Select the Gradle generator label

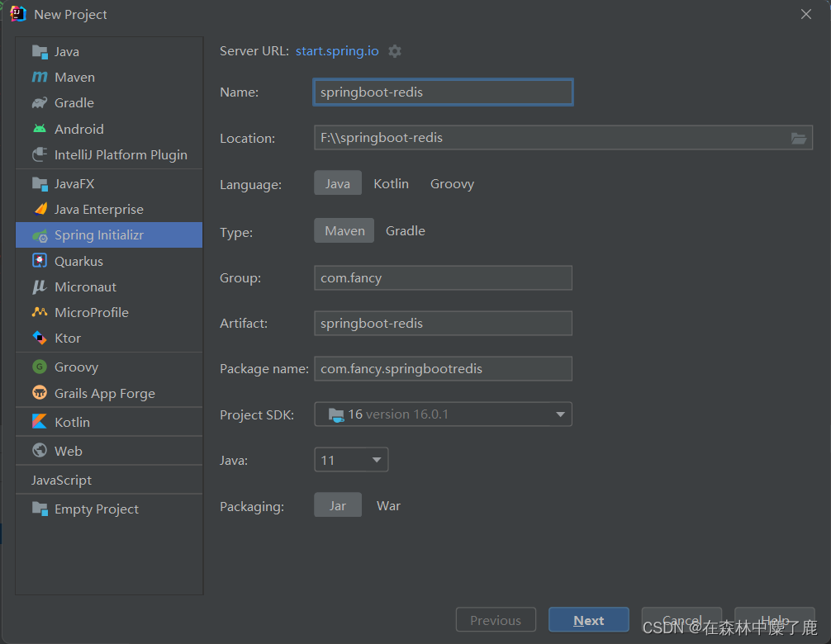tap(74, 102)
